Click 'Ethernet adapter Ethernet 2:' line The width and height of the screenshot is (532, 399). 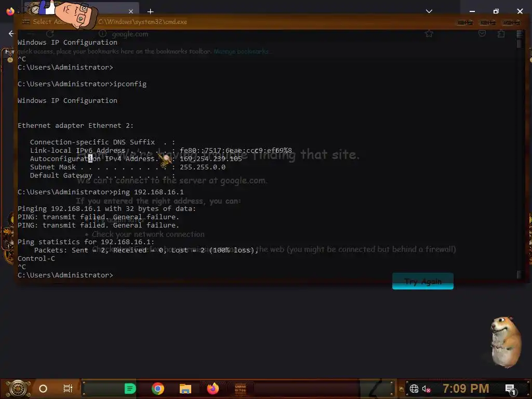click(x=75, y=126)
